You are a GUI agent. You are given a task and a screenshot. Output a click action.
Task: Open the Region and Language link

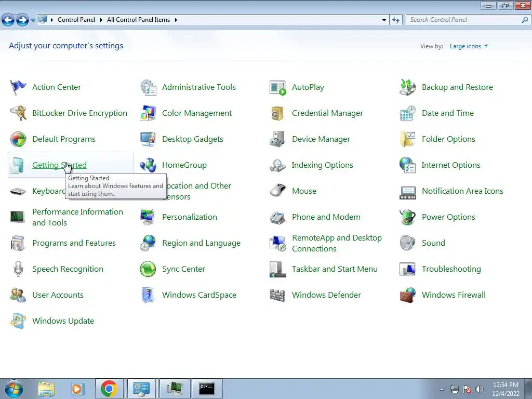201,243
